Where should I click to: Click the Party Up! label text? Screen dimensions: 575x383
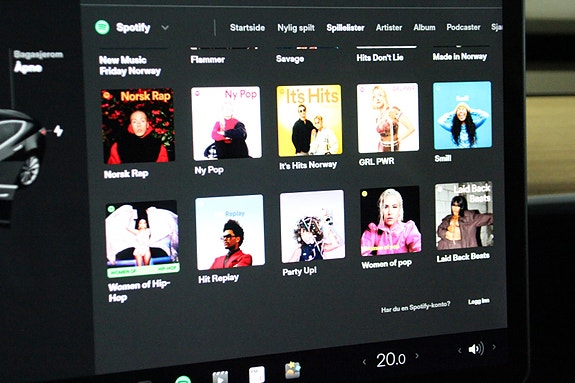pos(299,271)
